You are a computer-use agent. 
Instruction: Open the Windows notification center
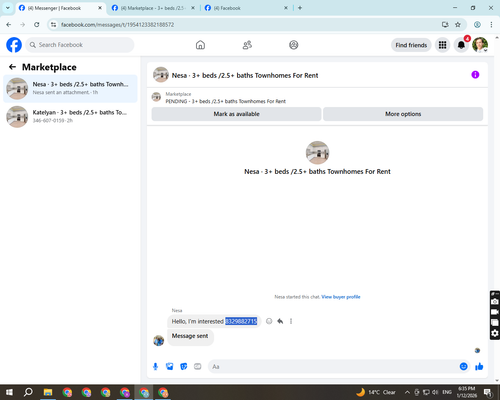488,392
